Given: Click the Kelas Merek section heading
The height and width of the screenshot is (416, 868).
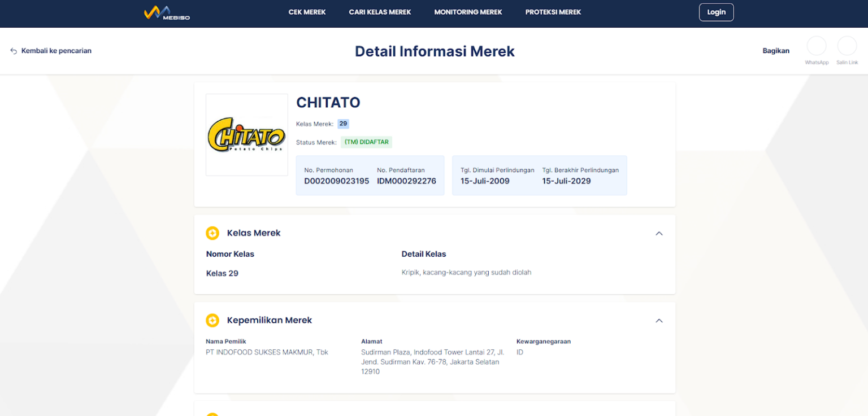Looking at the screenshot, I should point(254,233).
